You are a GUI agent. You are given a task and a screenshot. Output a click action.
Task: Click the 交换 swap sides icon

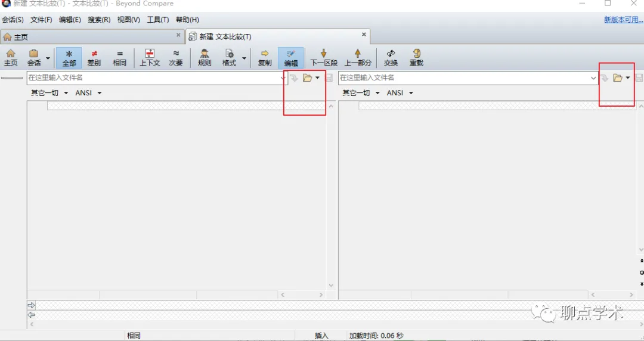pos(391,57)
